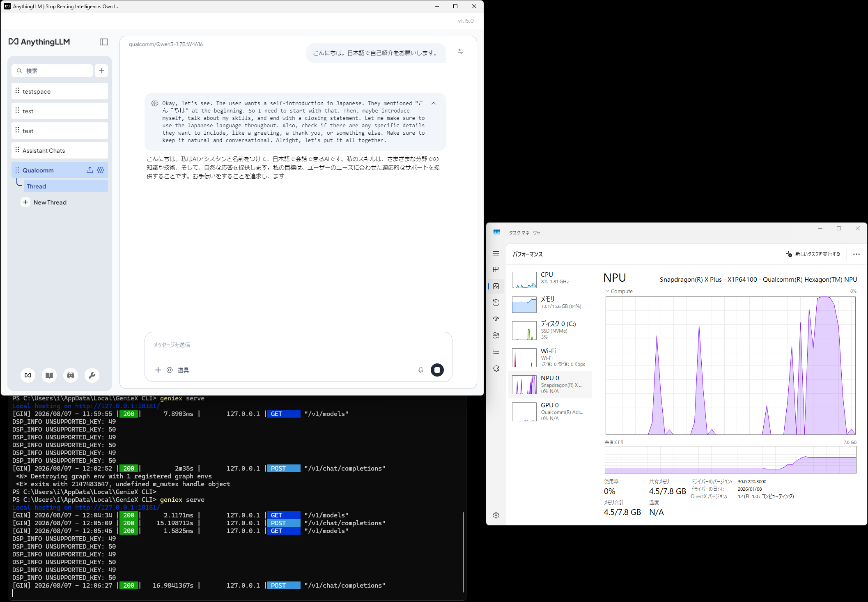Screen dimensions: 868x602
Task: Open the testspace workspace
Action: point(60,91)
